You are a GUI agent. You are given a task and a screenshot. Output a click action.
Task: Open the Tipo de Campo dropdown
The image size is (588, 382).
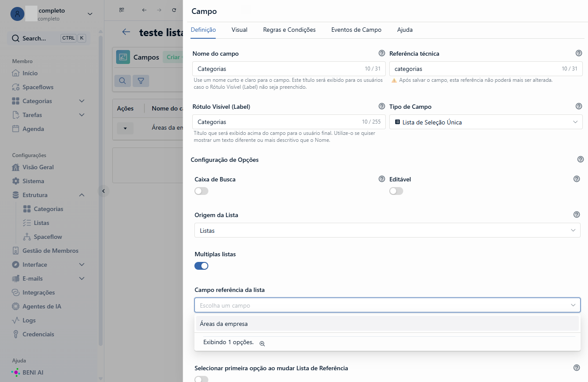pyautogui.click(x=486, y=122)
